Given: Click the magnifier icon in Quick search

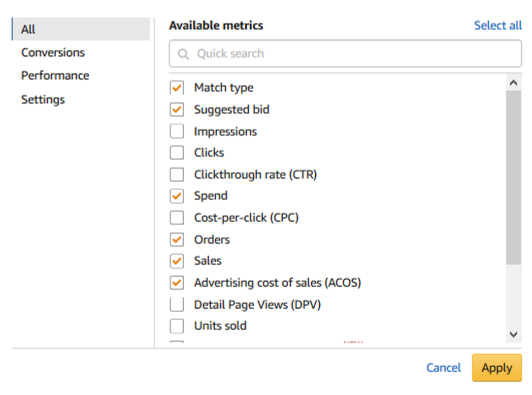Looking at the screenshot, I should pos(183,54).
